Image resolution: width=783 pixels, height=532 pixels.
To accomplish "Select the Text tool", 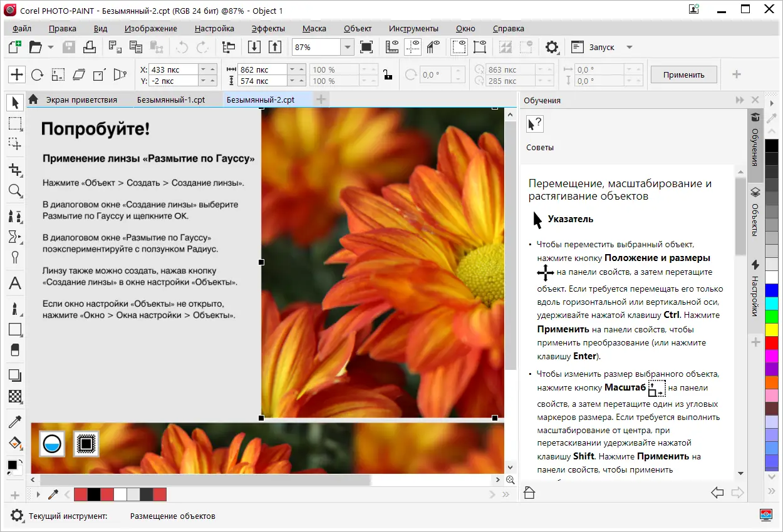I will 15,284.
